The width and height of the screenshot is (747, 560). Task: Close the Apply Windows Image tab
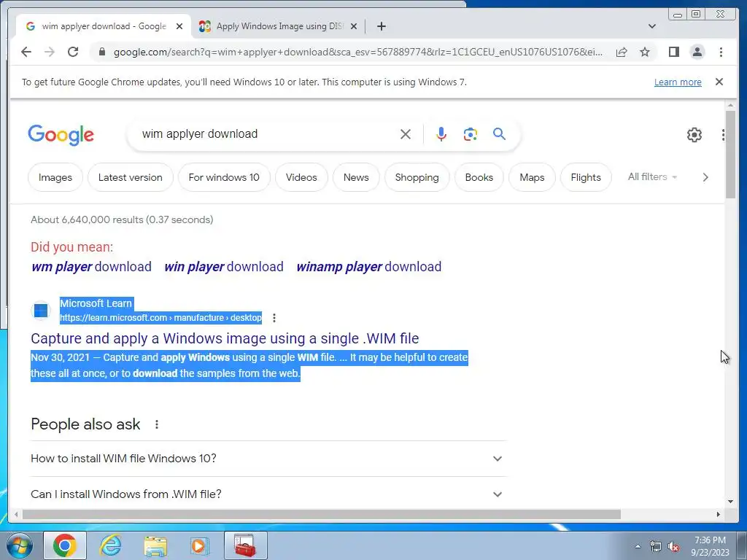[354, 26]
